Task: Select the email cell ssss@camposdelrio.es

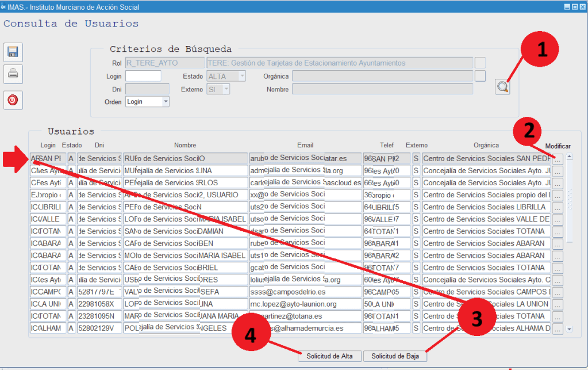Action: coord(305,292)
